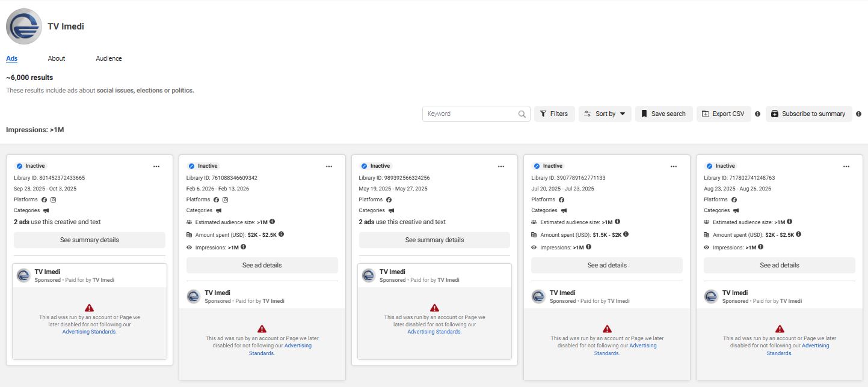Click Export CSV button
The height and width of the screenshot is (387, 868).
[x=723, y=114]
